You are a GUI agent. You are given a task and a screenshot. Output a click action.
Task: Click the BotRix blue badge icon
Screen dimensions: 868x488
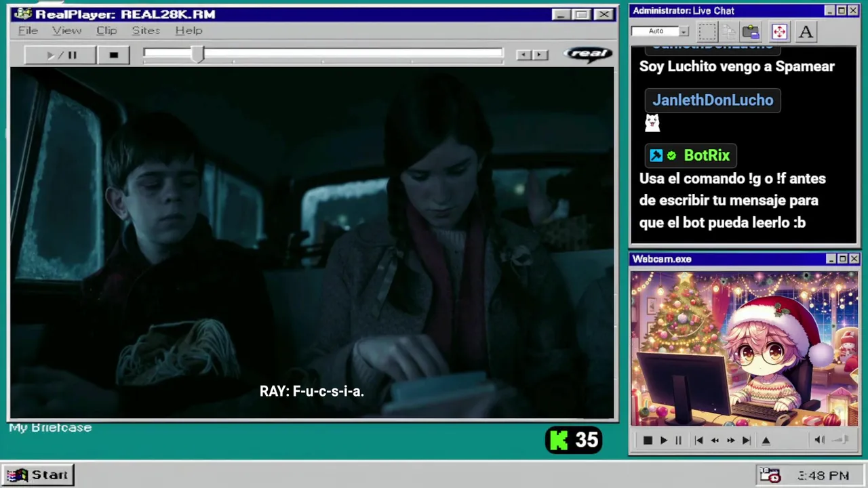[x=656, y=156]
